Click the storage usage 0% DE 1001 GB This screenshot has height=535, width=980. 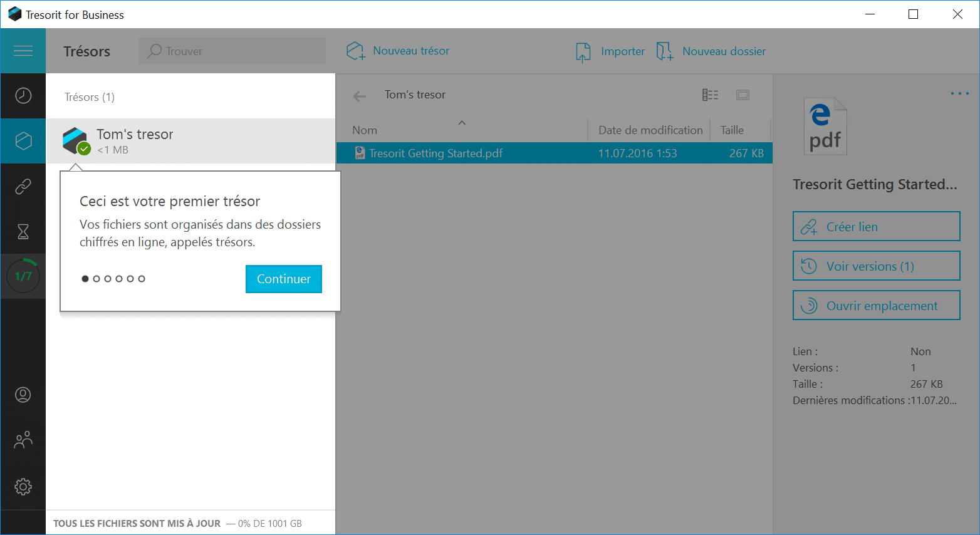269,523
